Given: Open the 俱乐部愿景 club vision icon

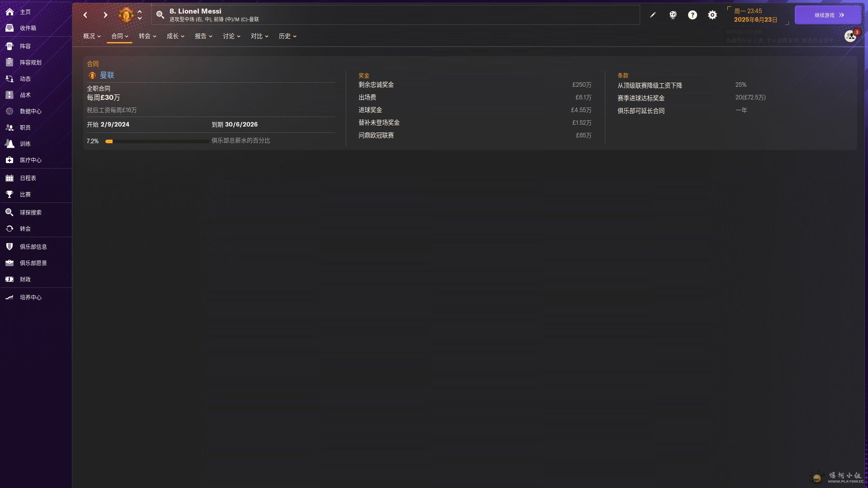Looking at the screenshot, I should pyautogui.click(x=9, y=263).
